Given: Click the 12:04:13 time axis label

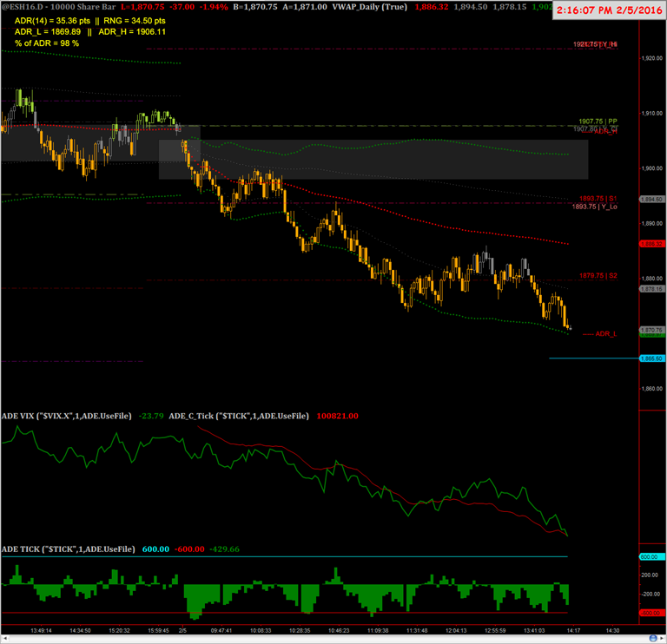Looking at the screenshot, I should click(456, 631).
